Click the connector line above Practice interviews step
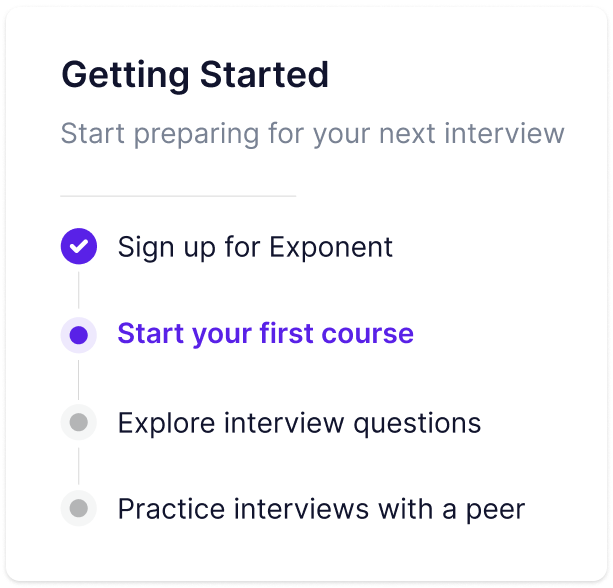This screenshot has height=588, width=613. [x=79, y=466]
